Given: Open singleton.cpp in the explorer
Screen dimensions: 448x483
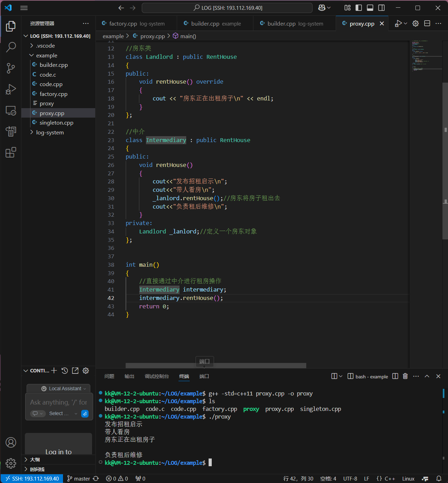Looking at the screenshot, I should pos(58,123).
